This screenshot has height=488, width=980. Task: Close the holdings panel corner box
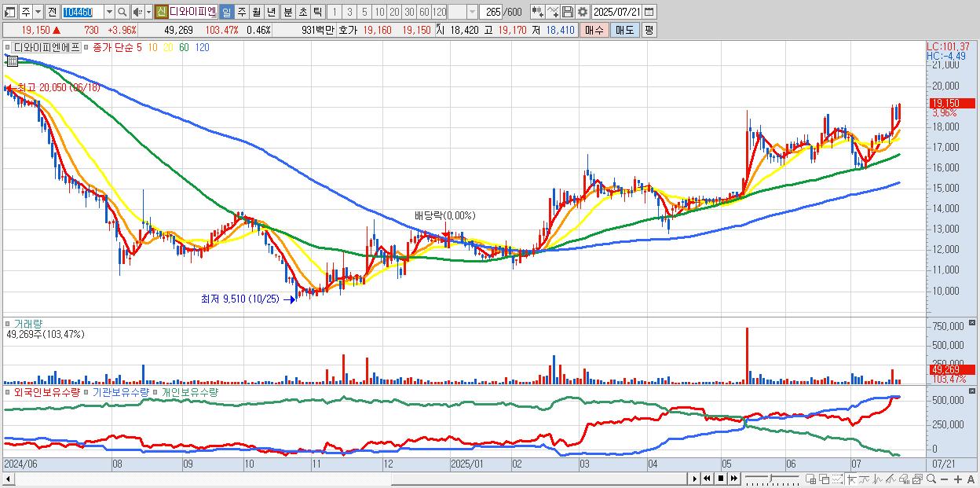[x=973, y=391]
